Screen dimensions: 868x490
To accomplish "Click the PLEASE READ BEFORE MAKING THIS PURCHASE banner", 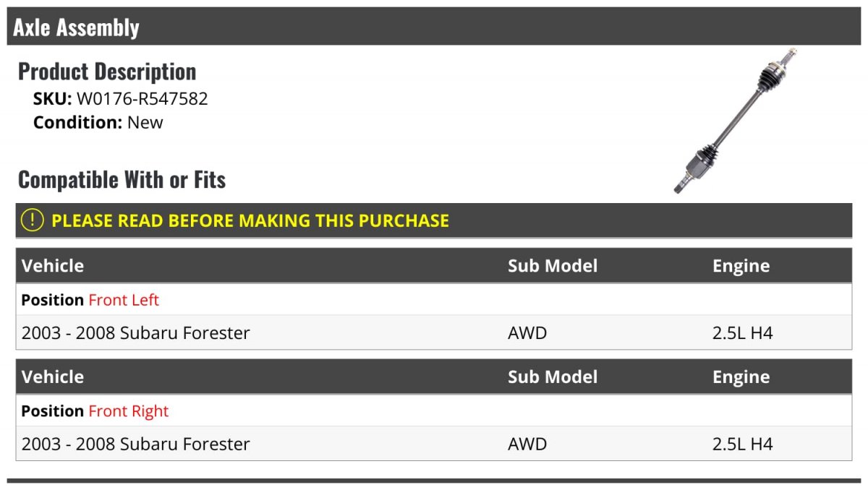I will pyautogui.click(x=434, y=220).
